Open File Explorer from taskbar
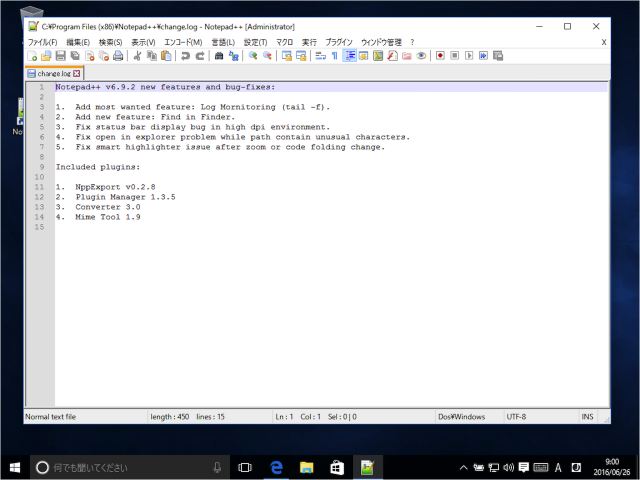The height and width of the screenshot is (480, 640). pos(307,467)
